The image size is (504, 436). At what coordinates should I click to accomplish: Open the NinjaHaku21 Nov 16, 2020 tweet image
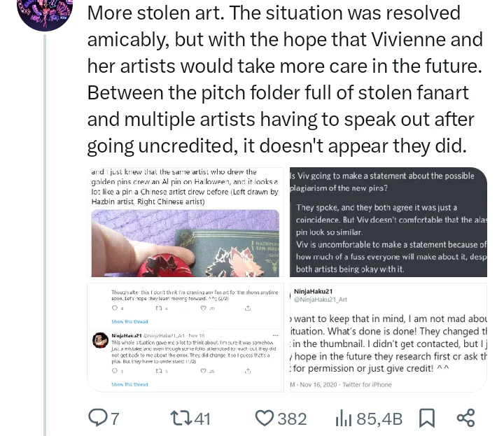click(388, 336)
